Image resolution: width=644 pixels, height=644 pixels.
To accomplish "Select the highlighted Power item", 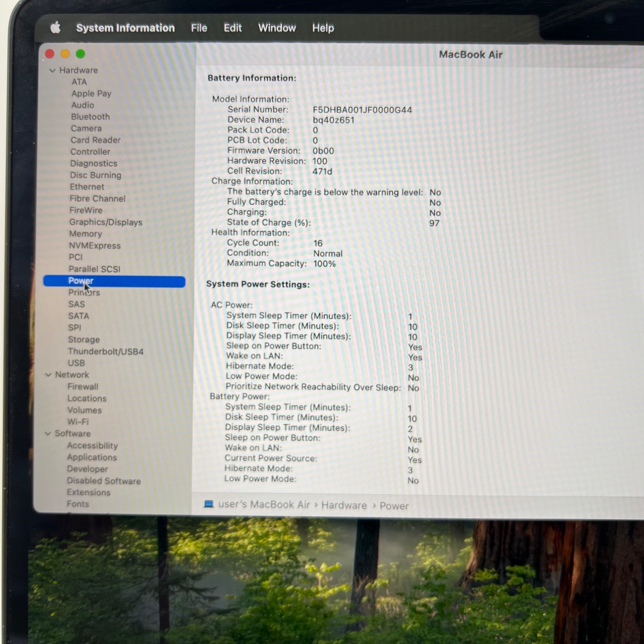I will [x=114, y=281].
